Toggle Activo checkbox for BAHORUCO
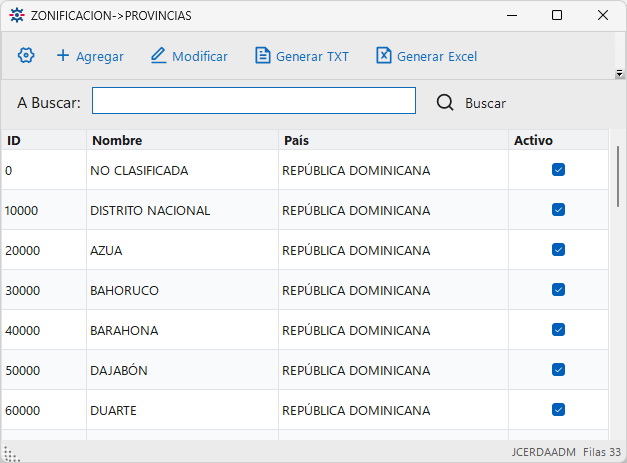 pos(558,289)
